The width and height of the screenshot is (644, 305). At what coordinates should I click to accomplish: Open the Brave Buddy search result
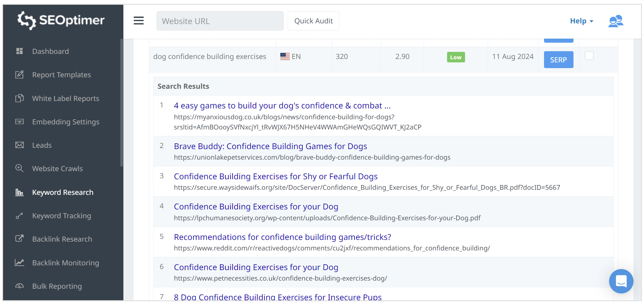tap(270, 146)
